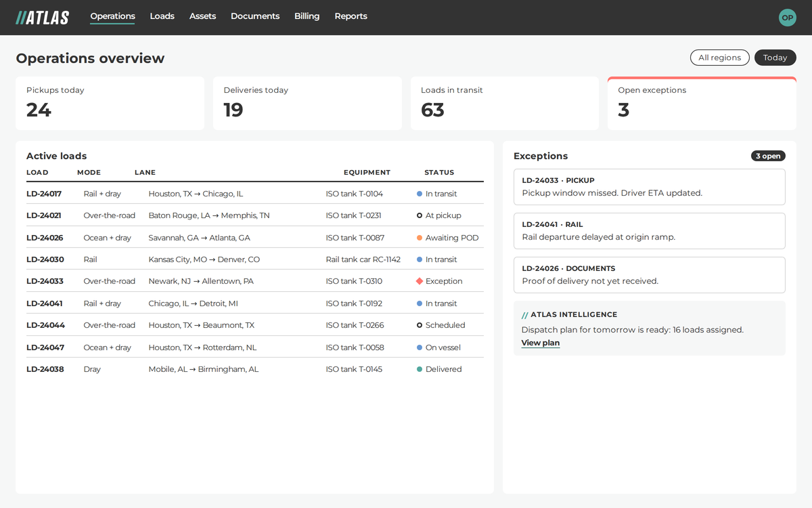
Task: Select load LD-24041 in Active loads
Action: 44,303
